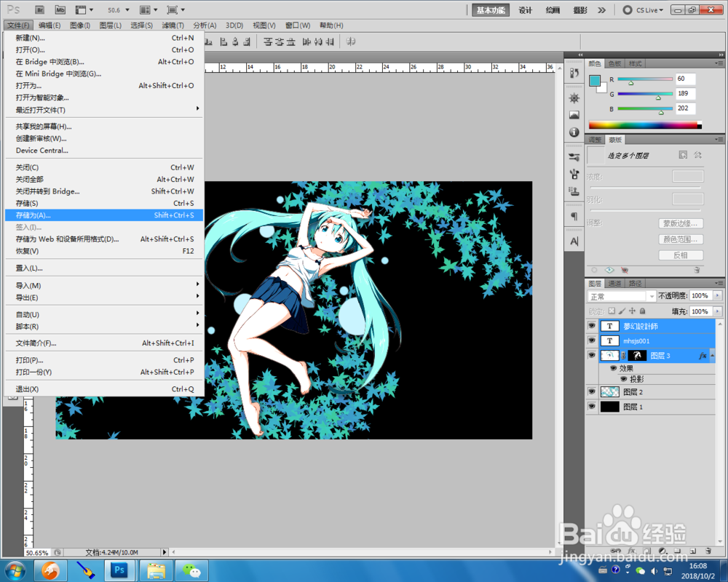Screen dimensions: 728x582
Task: Click add pixel mask icon in Masks panel
Action: click(683, 154)
